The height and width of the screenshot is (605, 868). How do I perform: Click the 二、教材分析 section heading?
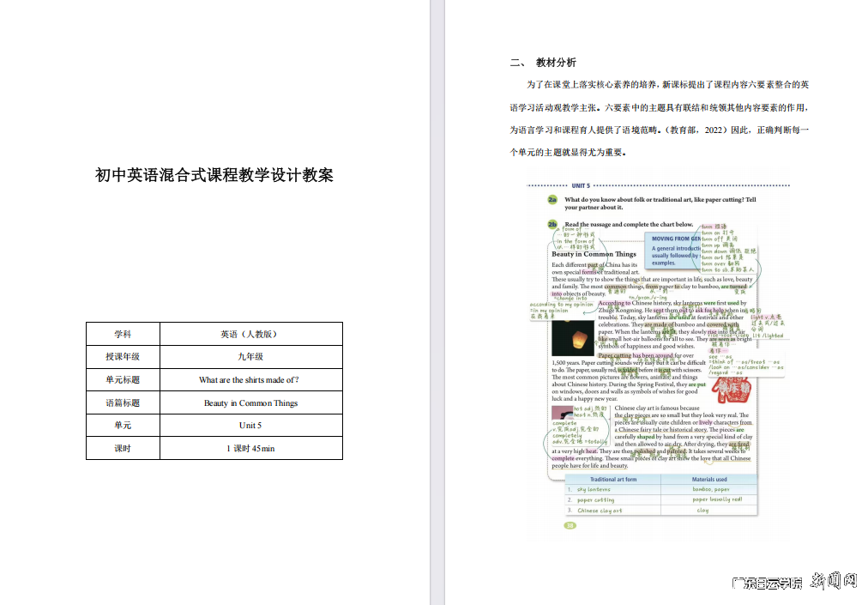pos(543,62)
